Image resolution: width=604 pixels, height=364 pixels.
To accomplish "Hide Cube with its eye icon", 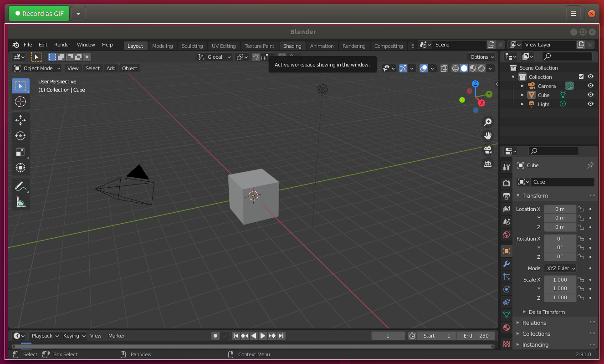I will (590, 95).
